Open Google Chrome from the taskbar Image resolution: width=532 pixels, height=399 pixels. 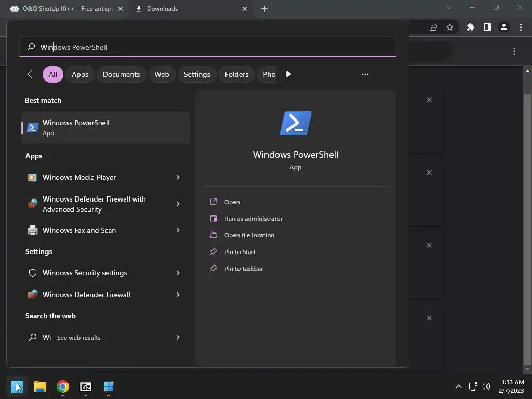pyautogui.click(x=63, y=387)
